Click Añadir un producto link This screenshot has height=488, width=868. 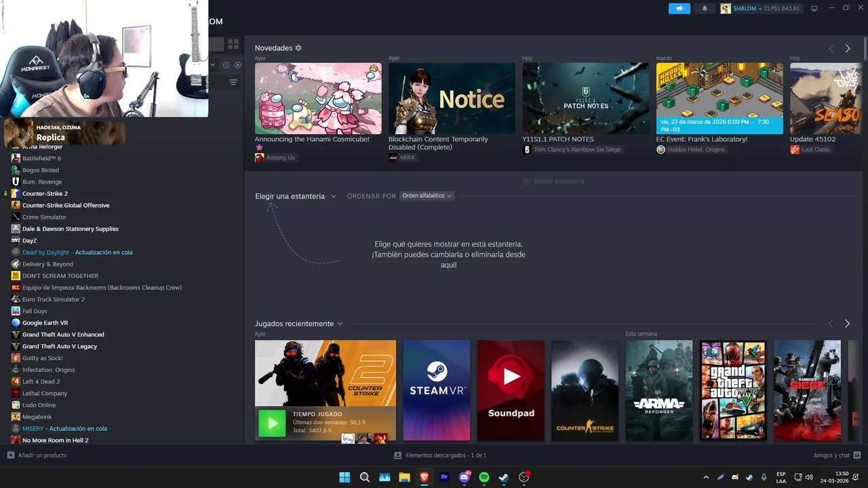click(x=43, y=455)
